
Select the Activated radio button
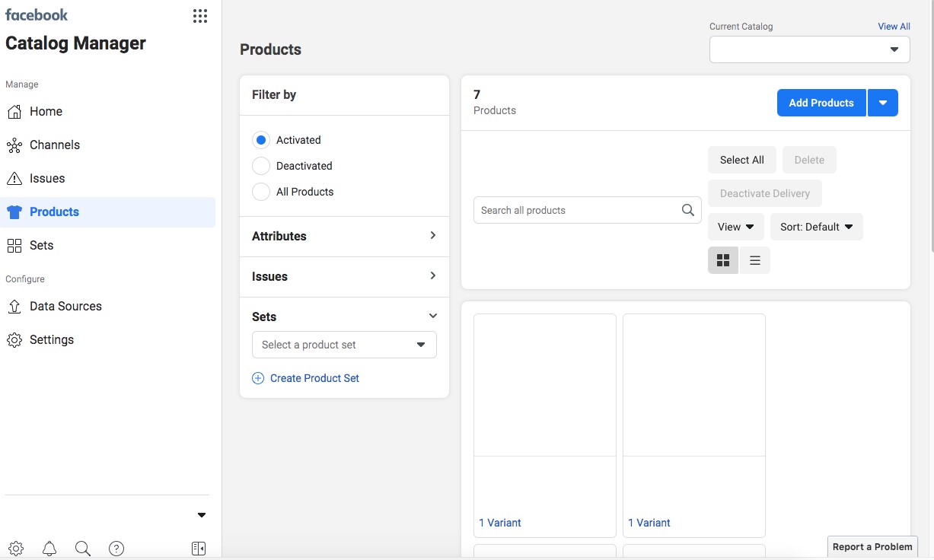261,140
